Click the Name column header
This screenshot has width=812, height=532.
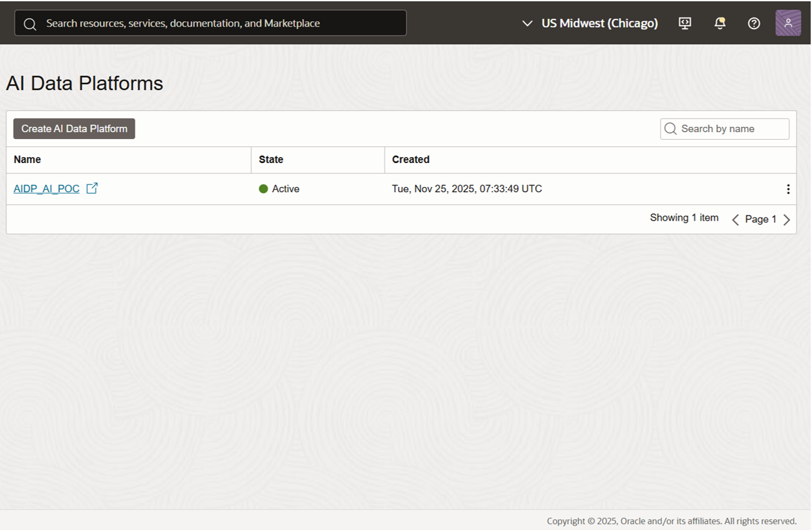tap(27, 160)
